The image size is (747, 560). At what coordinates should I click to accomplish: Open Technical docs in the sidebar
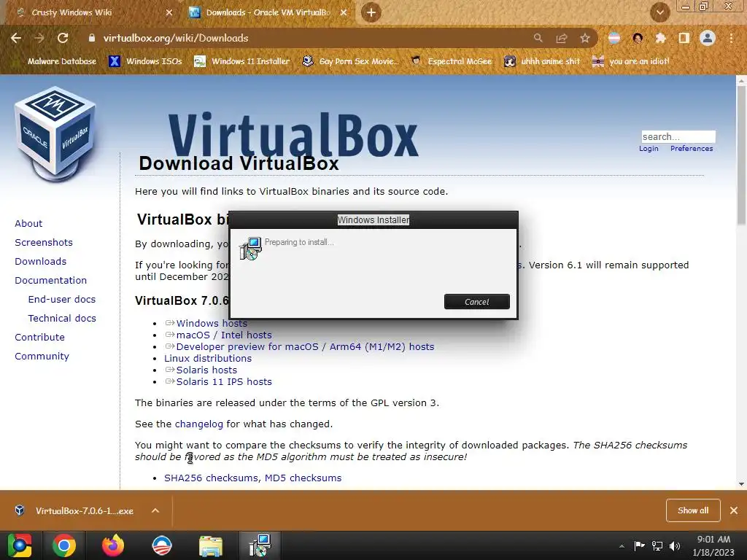(62, 318)
